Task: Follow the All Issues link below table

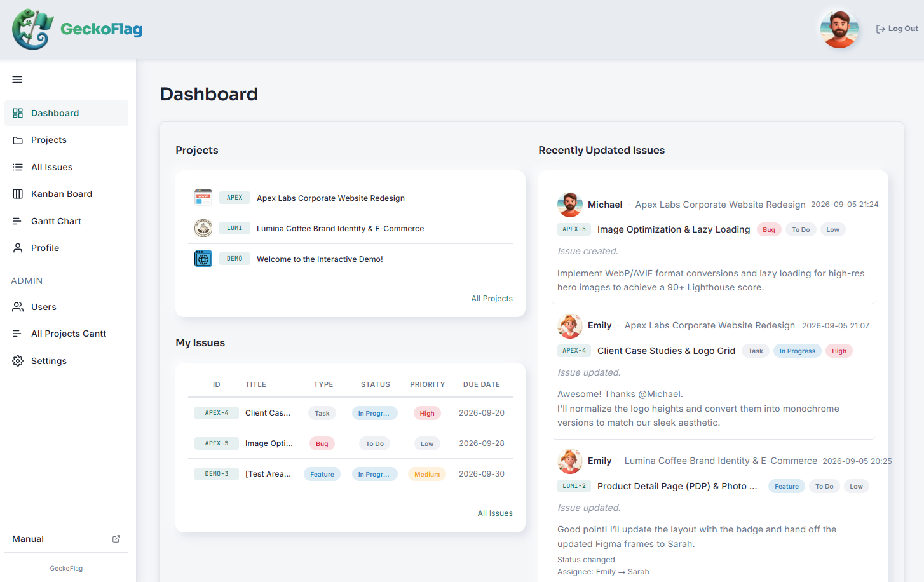Action: pyautogui.click(x=495, y=513)
